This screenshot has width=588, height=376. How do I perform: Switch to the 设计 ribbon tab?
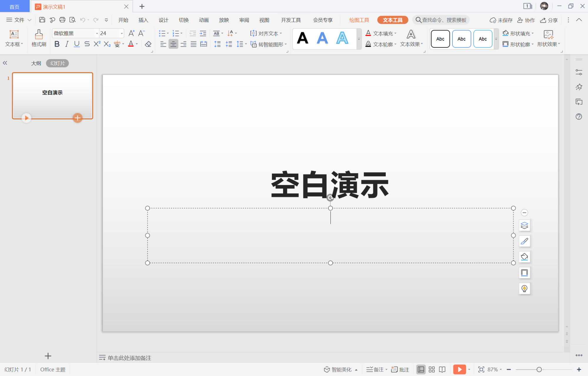(163, 20)
